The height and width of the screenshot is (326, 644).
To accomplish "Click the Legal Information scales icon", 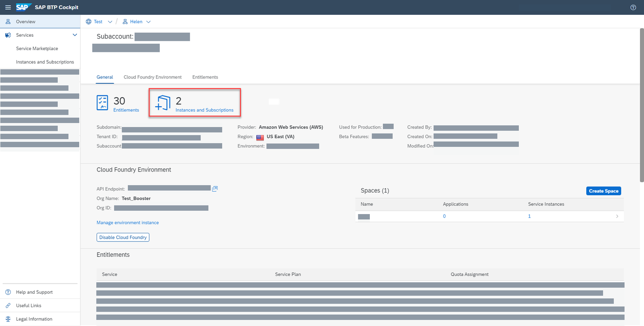I will click(8, 319).
